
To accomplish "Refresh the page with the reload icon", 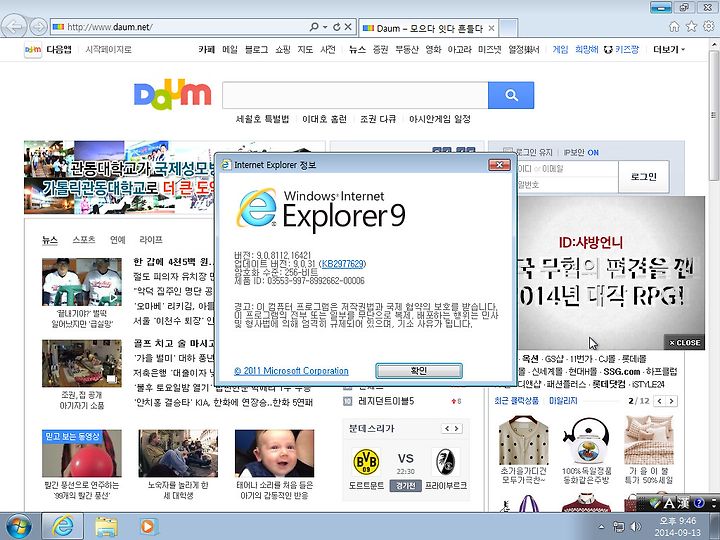I will click(337, 27).
